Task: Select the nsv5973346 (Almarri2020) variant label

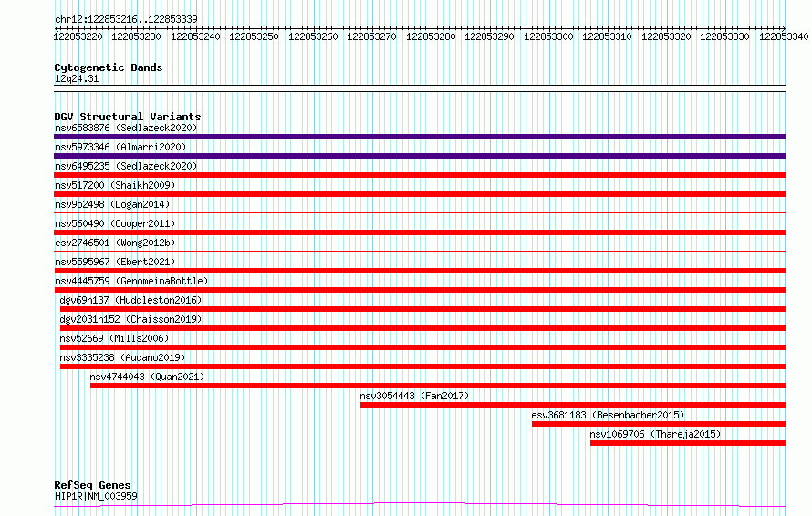Action: pos(120,147)
